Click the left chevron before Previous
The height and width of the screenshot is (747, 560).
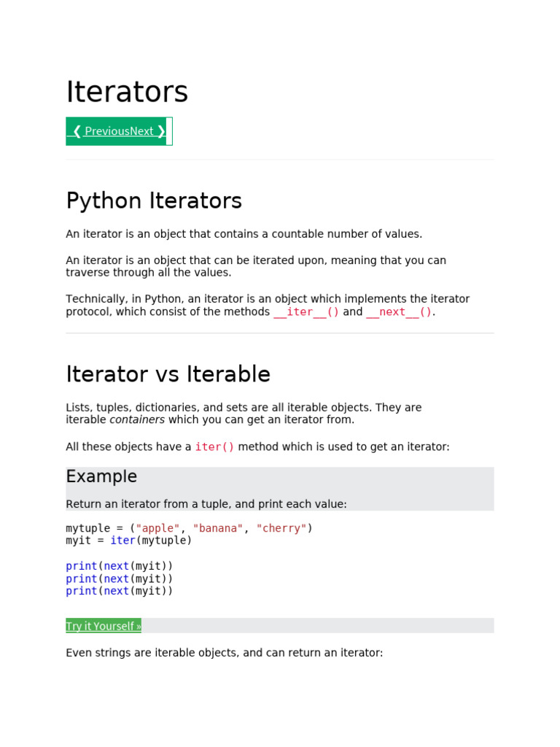(77, 131)
